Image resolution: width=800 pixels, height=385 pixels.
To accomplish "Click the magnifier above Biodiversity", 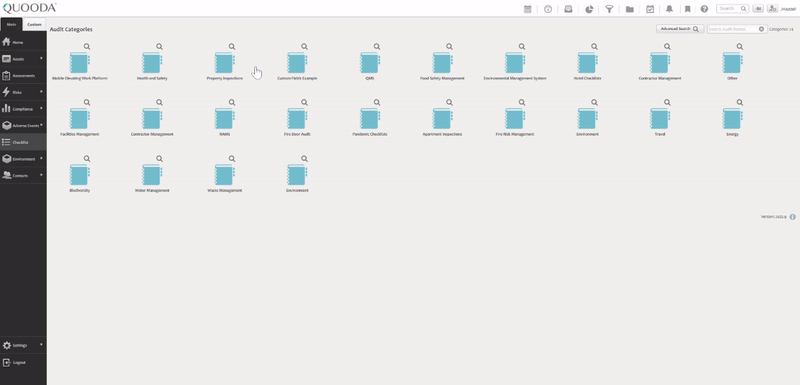I will tap(87, 159).
